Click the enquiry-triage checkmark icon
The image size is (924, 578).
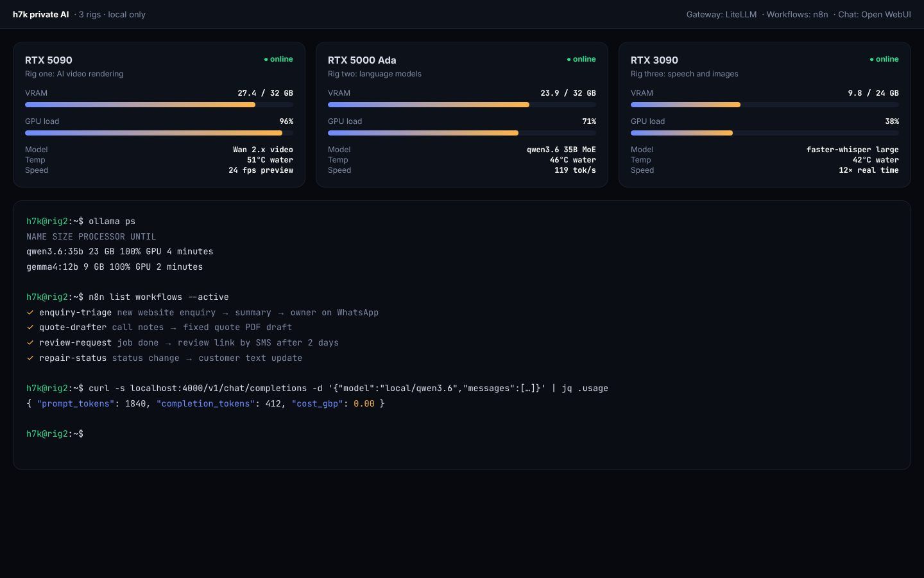pos(30,312)
